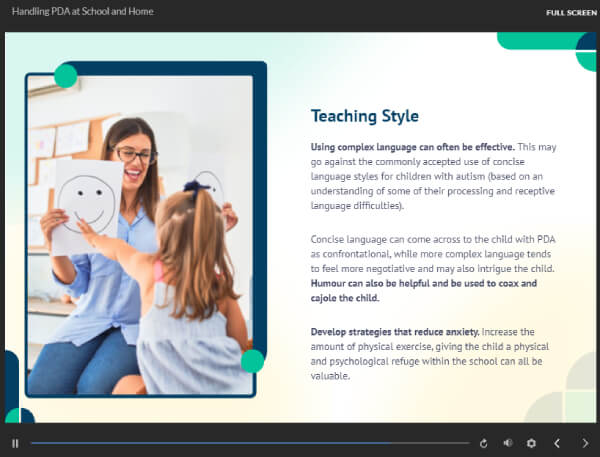Click the teal decorative shape under FULL SCREEN
600x457 pixels.
point(545,42)
